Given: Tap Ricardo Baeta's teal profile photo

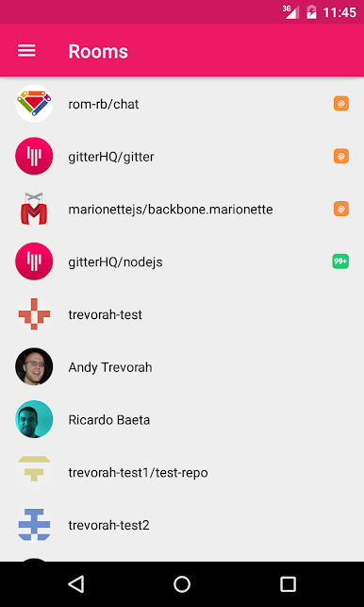Looking at the screenshot, I should click(34, 420).
